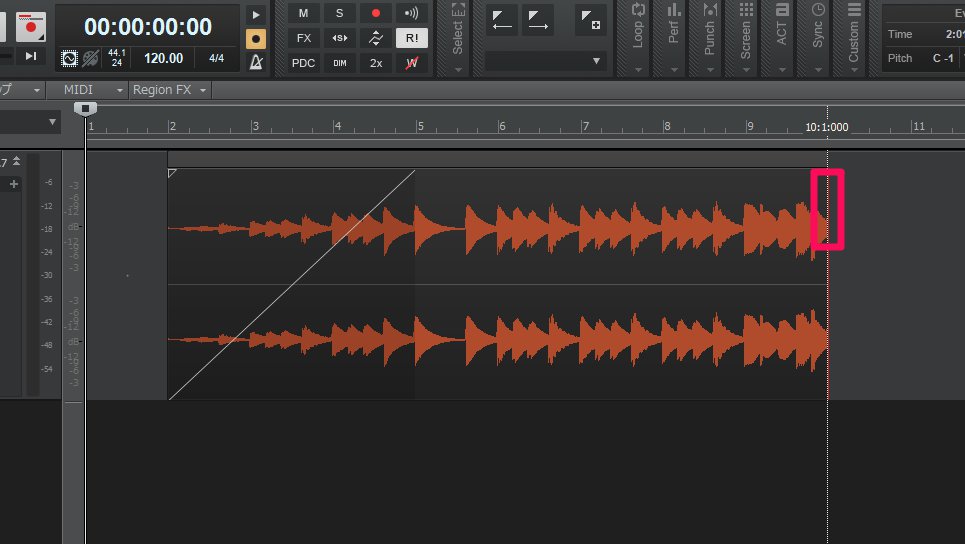Image resolution: width=965 pixels, height=544 pixels.
Task: Click the tempo value 120.00
Action: point(163,58)
